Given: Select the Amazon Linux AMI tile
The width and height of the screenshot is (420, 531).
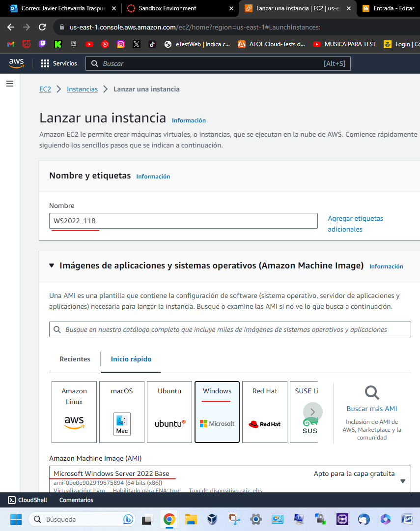Looking at the screenshot, I should 74,412.
